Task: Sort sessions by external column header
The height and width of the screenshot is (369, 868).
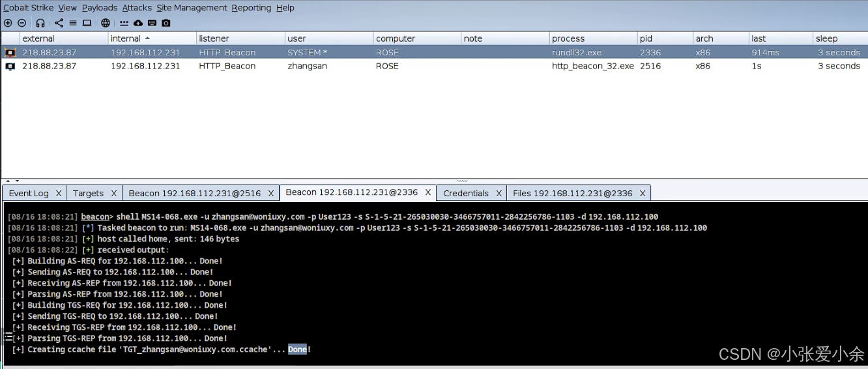Action: coord(64,38)
